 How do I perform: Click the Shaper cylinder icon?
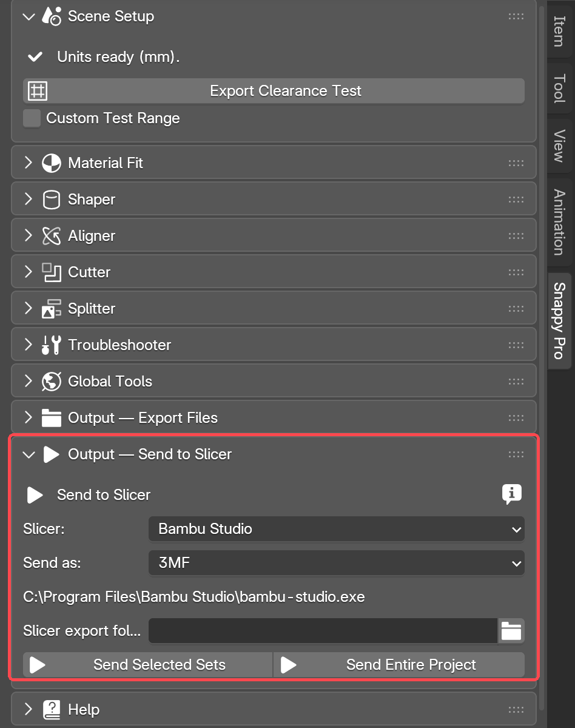pyautogui.click(x=52, y=200)
